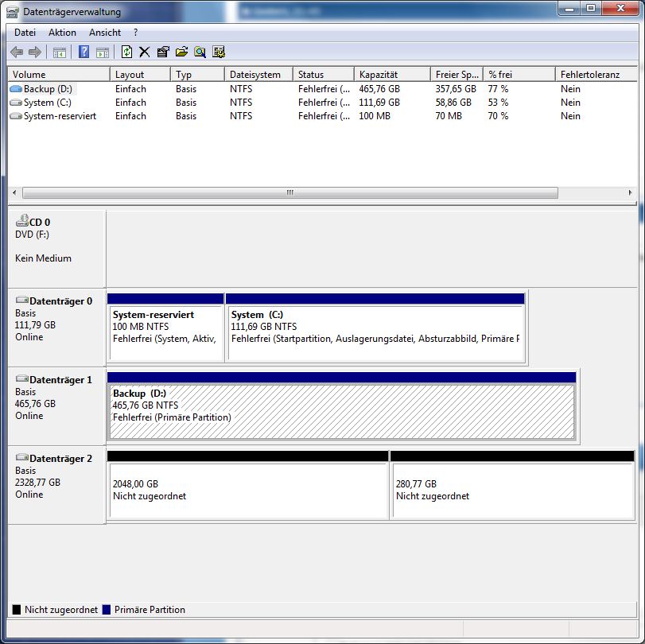645x644 pixels.
Task: Sort by the Volume column header
Action: [59, 75]
